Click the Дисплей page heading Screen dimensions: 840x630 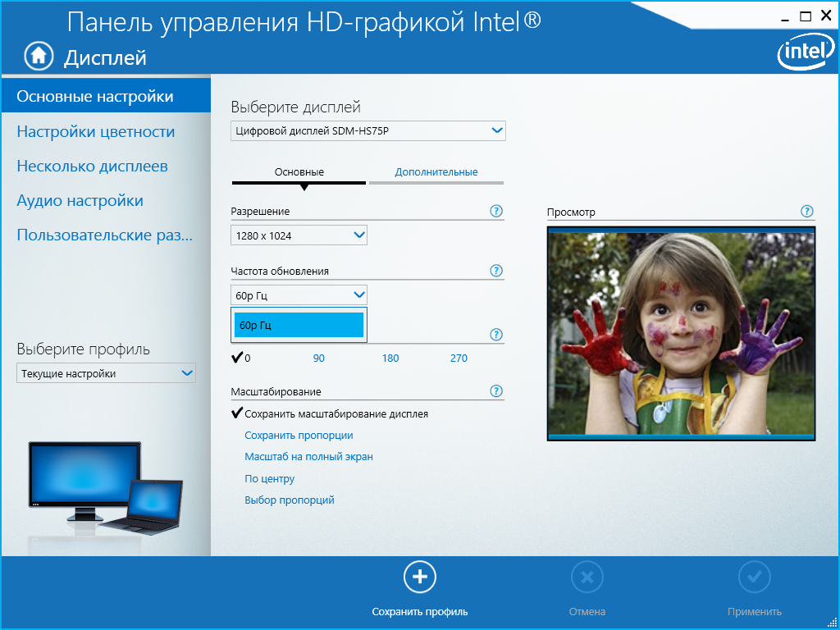pyautogui.click(x=105, y=57)
